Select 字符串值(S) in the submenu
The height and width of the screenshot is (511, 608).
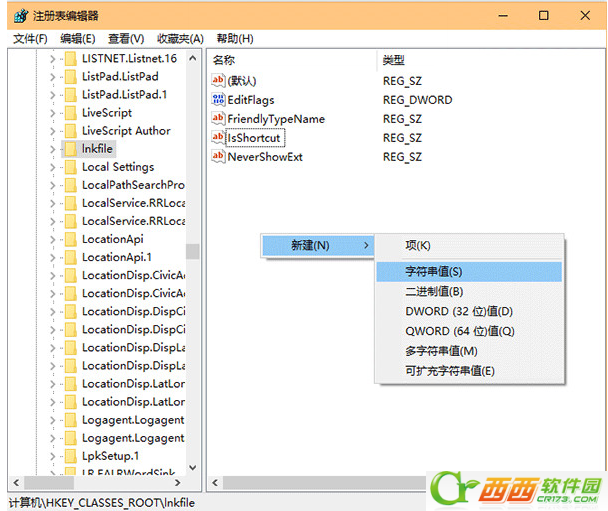469,272
